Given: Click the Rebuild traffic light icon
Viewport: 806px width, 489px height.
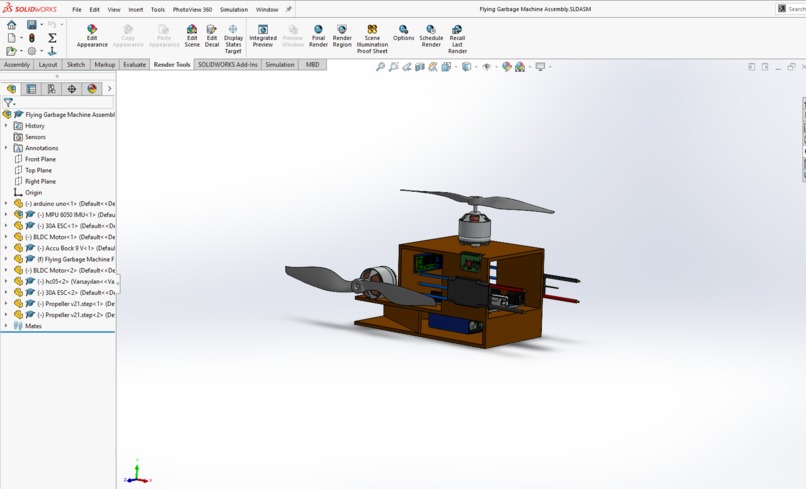Looking at the screenshot, I should (x=32, y=38).
